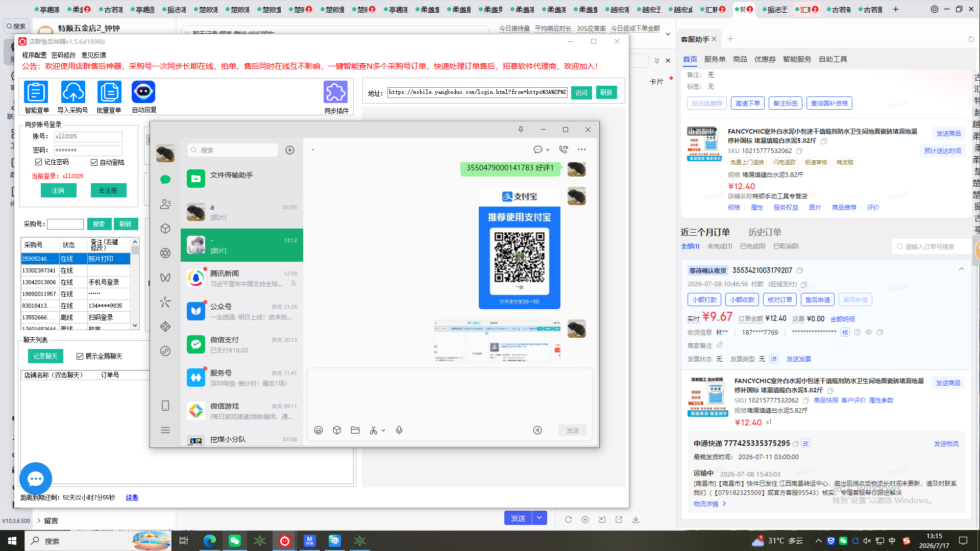Open 批量查单 batch lookup tool

[109, 97]
